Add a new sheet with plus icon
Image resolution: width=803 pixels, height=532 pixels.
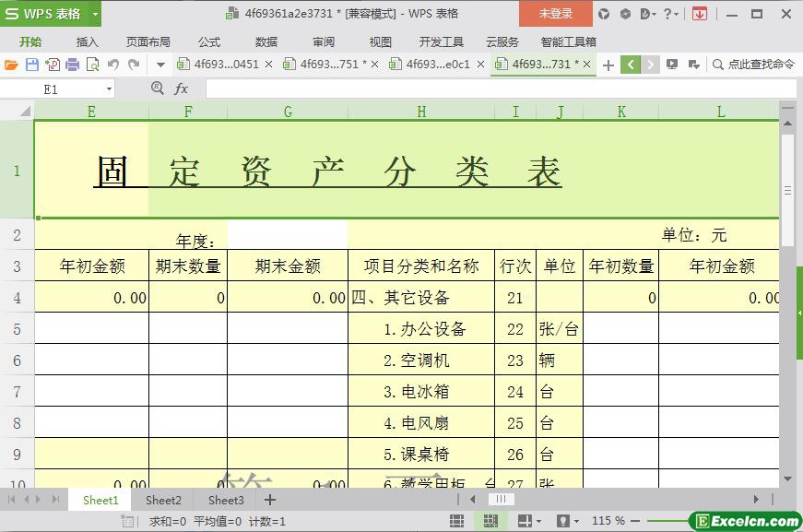[x=270, y=500]
